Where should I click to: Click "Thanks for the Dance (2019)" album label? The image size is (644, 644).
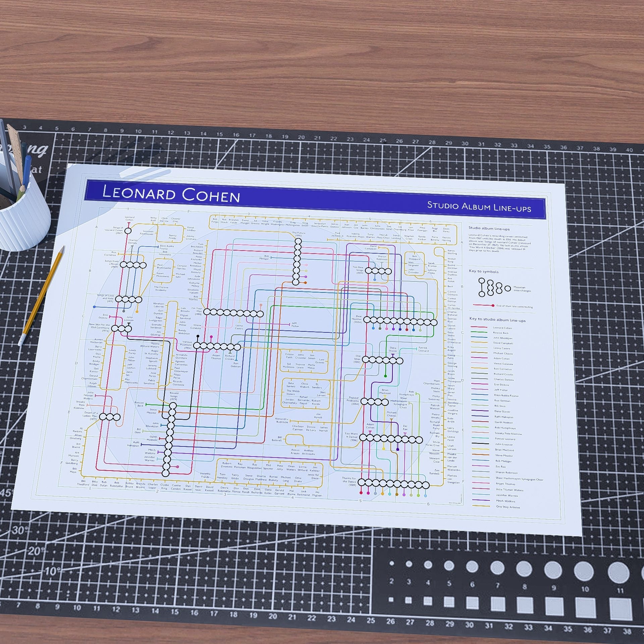coord(349,481)
